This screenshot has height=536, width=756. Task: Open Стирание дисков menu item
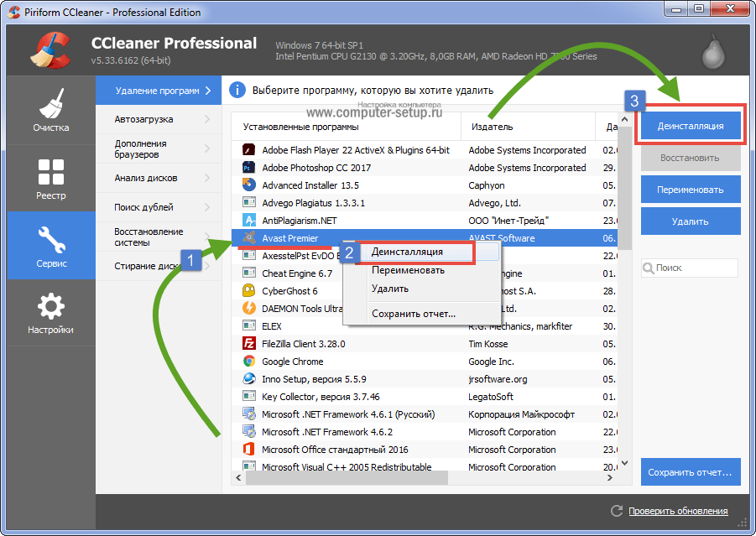point(158,266)
